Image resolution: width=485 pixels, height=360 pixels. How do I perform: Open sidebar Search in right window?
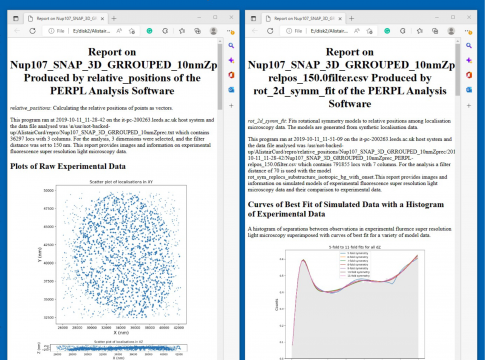(x=469, y=45)
